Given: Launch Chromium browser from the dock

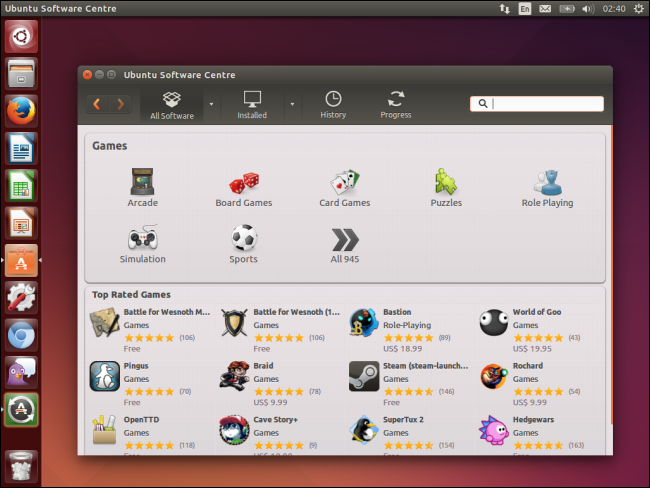Looking at the screenshot, I should click(x=21, y=335).
